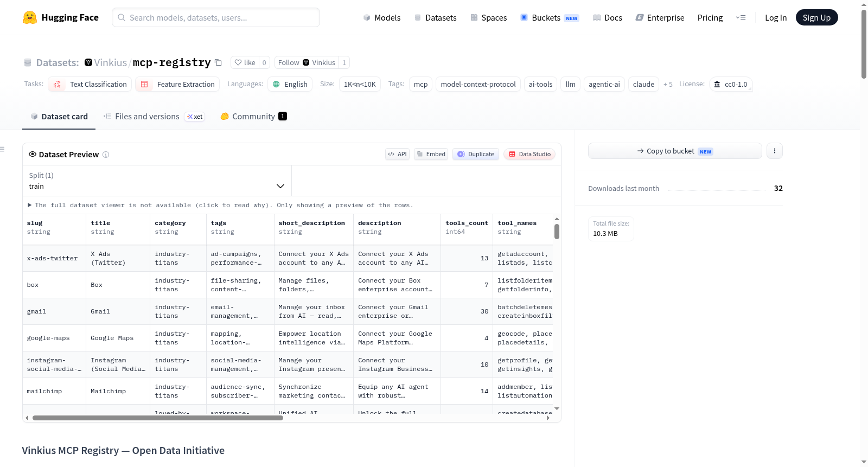
Task: Open the three-dot more options menu
Action: point(775,151)
